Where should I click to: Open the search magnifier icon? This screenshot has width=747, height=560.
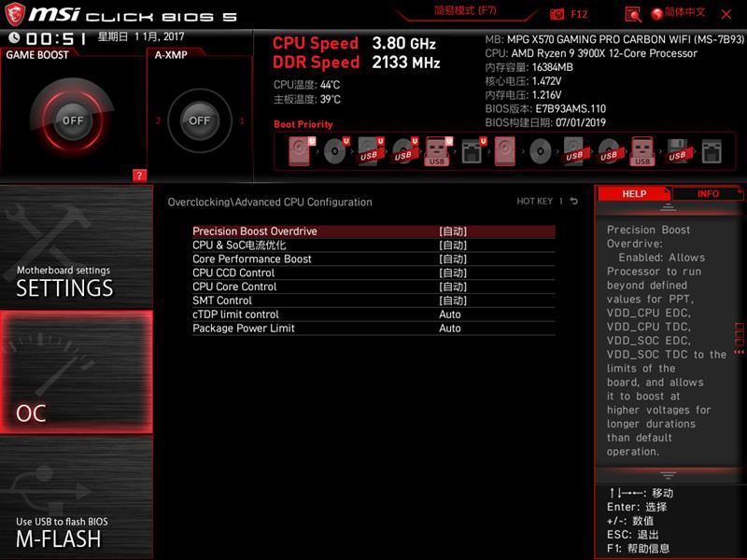pyautogui.click(x=633, y=14)
